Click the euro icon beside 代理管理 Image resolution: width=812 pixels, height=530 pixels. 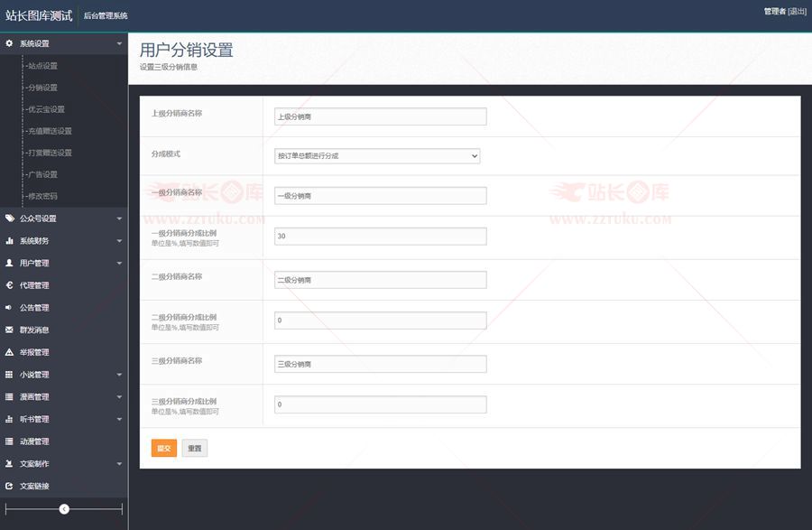point(9,285)
